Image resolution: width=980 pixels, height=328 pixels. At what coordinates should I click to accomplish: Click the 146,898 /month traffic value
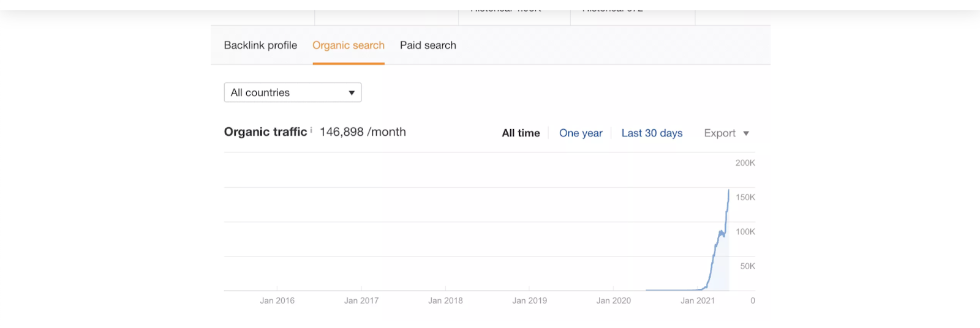363,132
